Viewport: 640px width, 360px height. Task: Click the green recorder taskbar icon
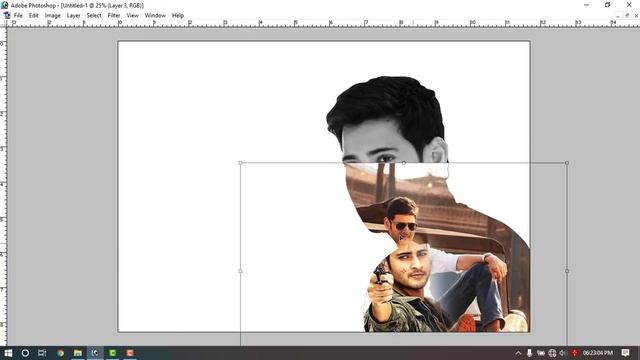[x=113, y=353]
